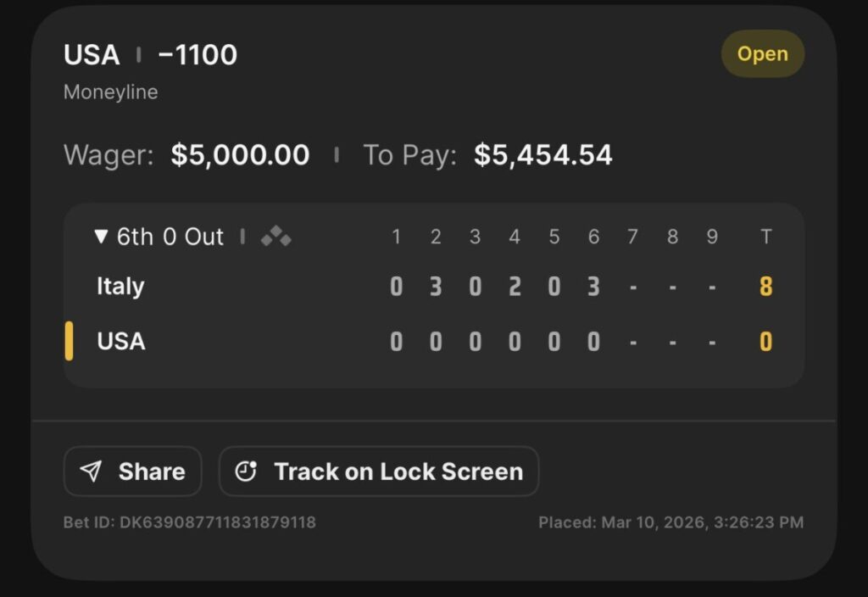Click the yellow bar marker beside USA
868x597 pixels.
coord(69,341)
